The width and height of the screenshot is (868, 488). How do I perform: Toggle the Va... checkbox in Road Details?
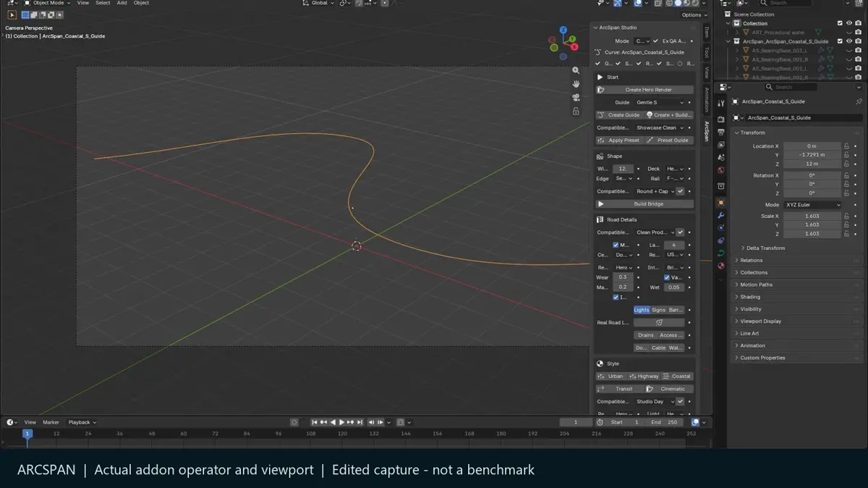[667, 277]
